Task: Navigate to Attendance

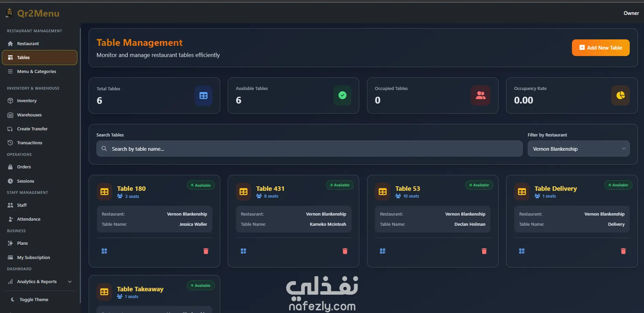Action: 39,219
